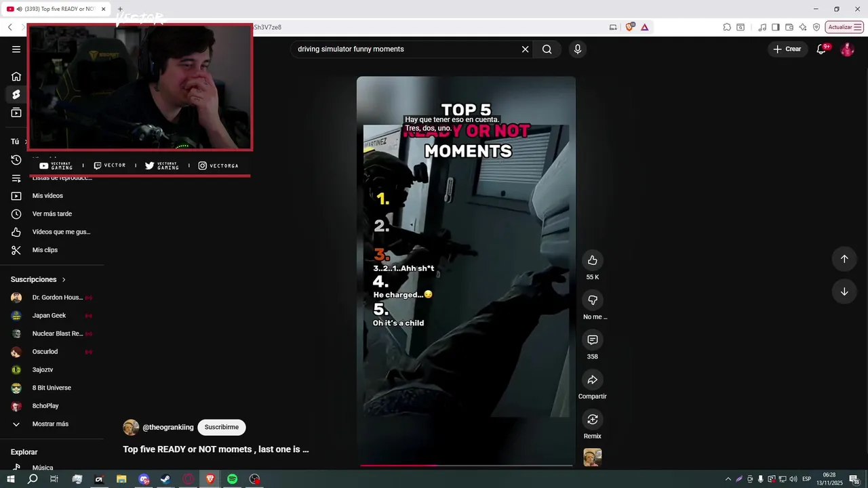Viewport: 868px width, 488px height.
Task: Open Brave VPN shield icon
Action: coord(816,27)
